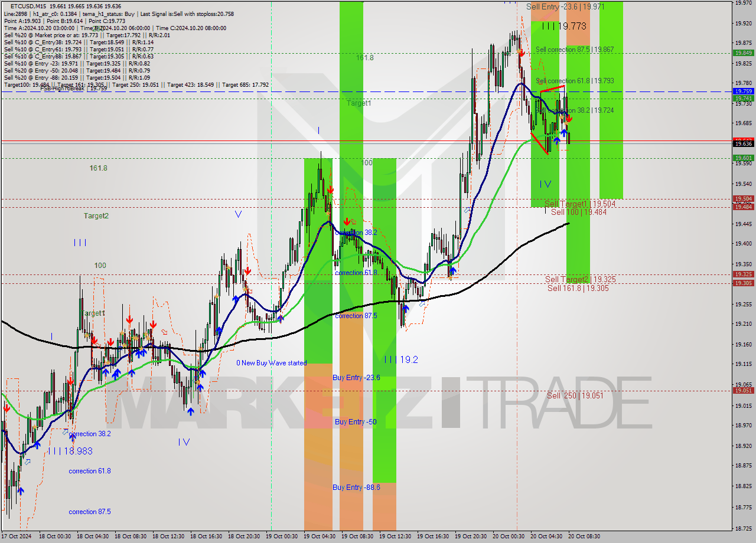Select the black 19.636 current price tag
Screen dimensions: 756x543
(x=743, y=143)
